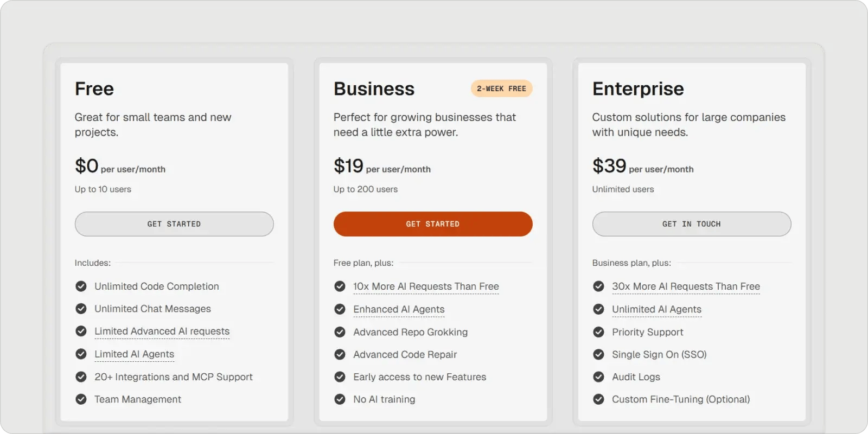Select the 10x More AI Requests link
The height and width of the screenshot is (434, 868).
point(426,286)
